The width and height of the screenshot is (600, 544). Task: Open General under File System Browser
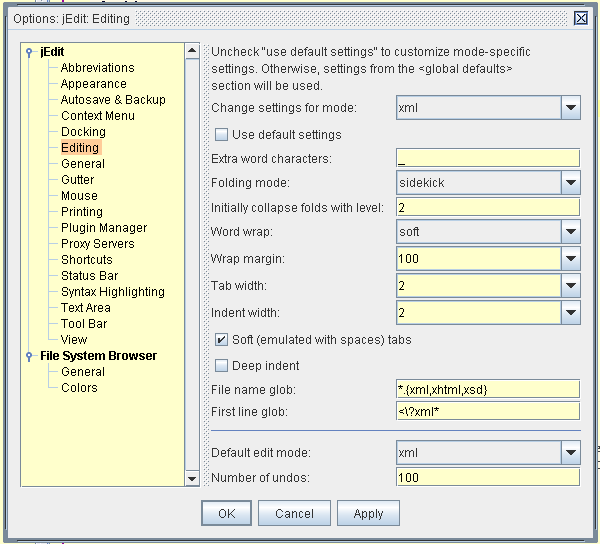(83, 372)
